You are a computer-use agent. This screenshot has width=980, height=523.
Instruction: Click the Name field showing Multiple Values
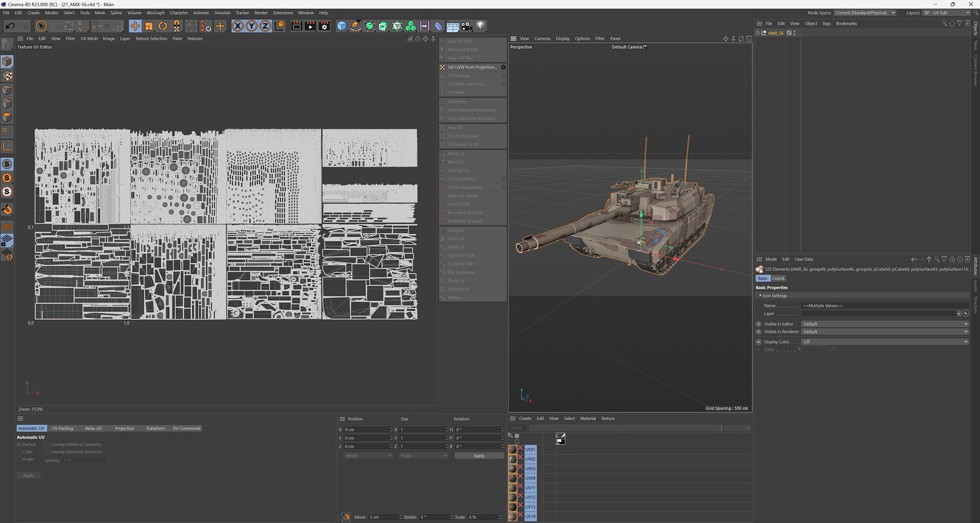point(882,306)
